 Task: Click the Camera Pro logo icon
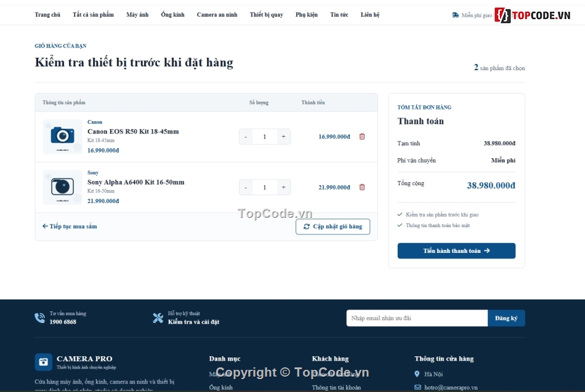click(x=43, y=362)
